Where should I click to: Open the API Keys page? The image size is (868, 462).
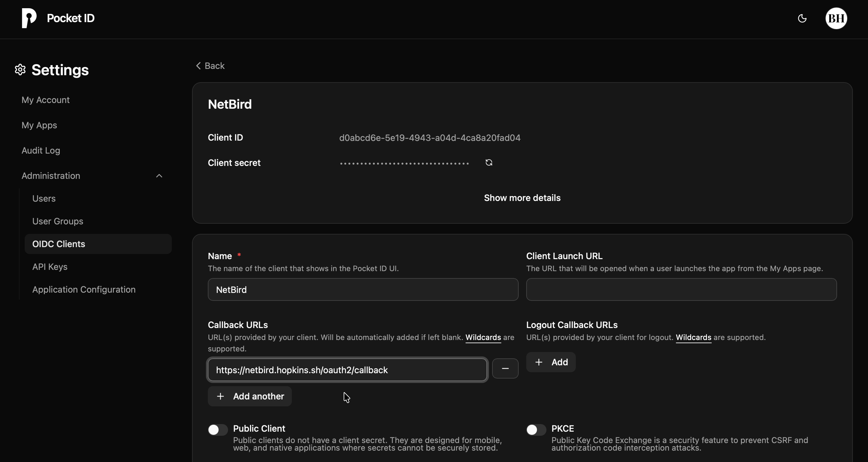(50, 267)
